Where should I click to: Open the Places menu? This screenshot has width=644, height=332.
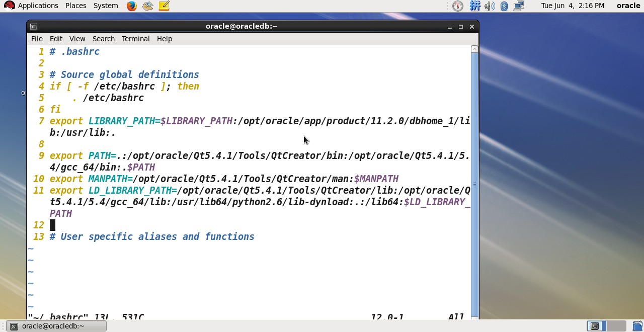pyautogui.click(x=75, y=6)
